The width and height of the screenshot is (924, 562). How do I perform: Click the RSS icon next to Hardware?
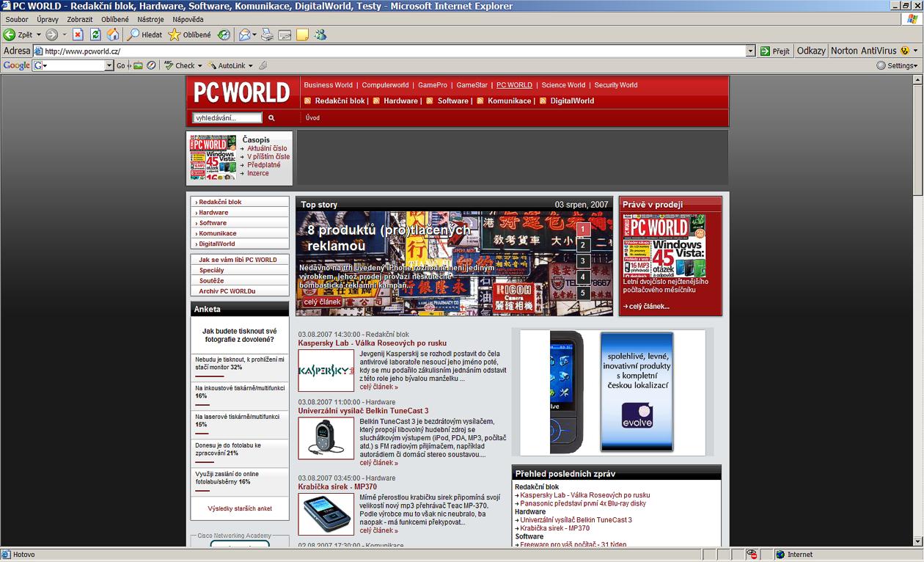click(375, 101)
